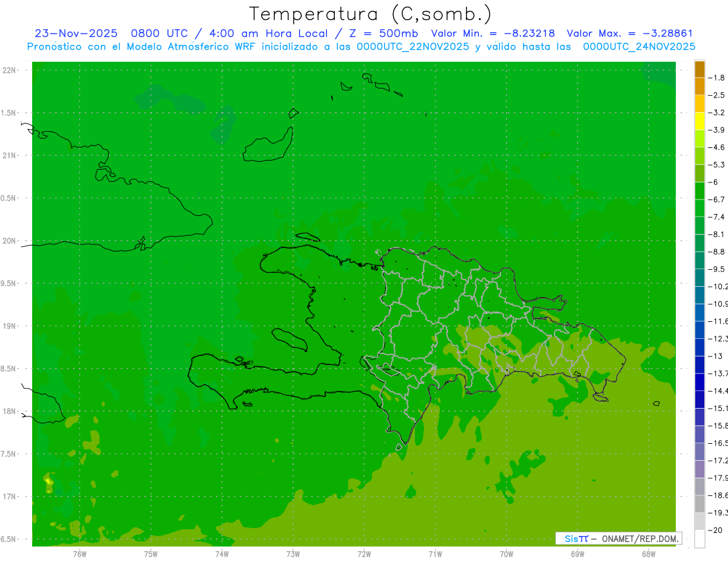Click the "-2.5" color bar label

pyautogui.click(x=716, y=95)
